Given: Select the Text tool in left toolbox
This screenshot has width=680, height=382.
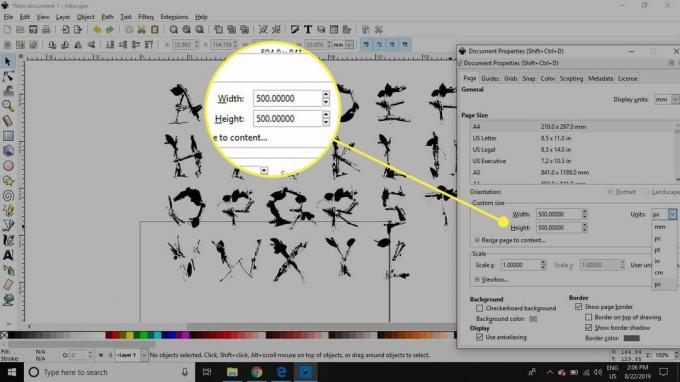Looking at the screenshot, I should point(8,255).
